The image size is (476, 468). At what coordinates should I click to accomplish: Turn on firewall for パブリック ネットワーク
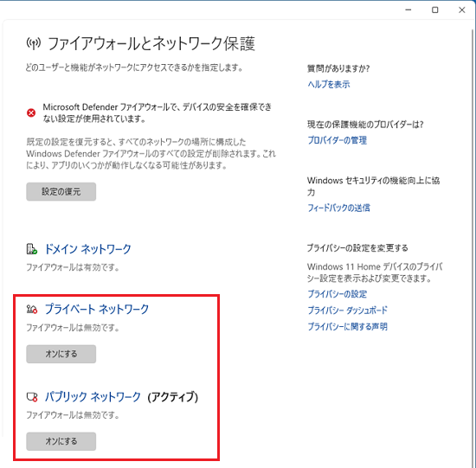pyautogui.click(x=61, y=441)
